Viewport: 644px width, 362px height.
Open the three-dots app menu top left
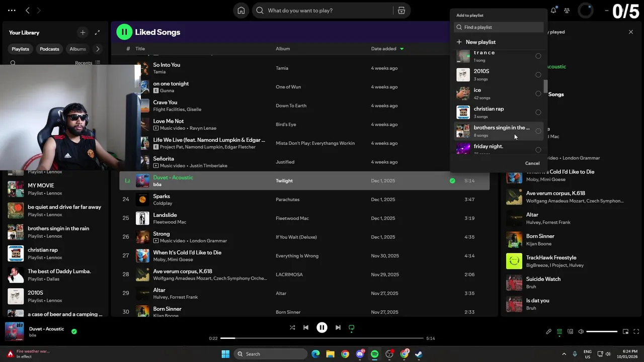tap(12, 10)
